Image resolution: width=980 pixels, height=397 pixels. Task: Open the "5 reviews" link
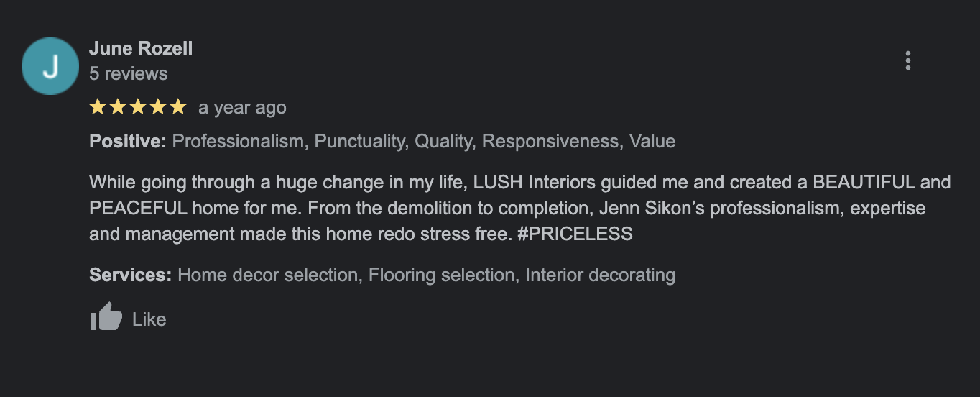pos(129,73)
